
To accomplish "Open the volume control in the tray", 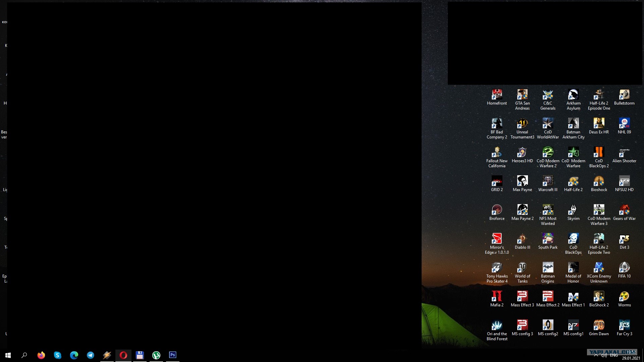I will pyautogui.click(x=604, y=355).
